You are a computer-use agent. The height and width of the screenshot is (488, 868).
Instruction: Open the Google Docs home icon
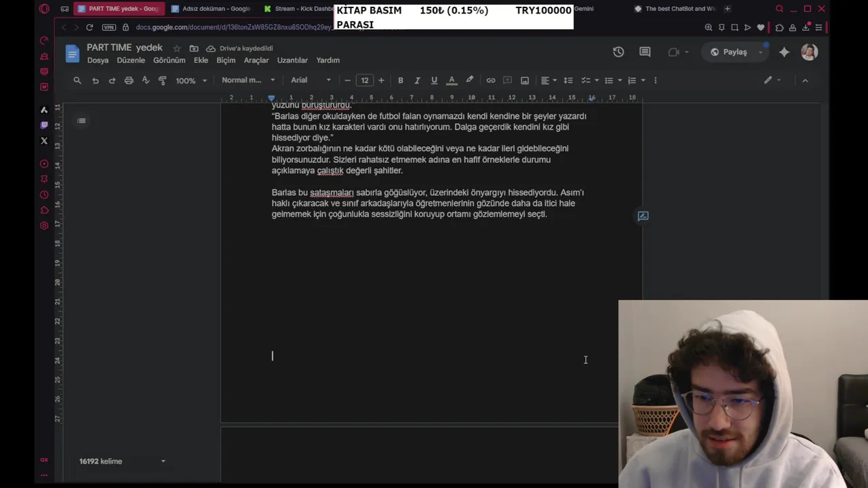(72, 54)
